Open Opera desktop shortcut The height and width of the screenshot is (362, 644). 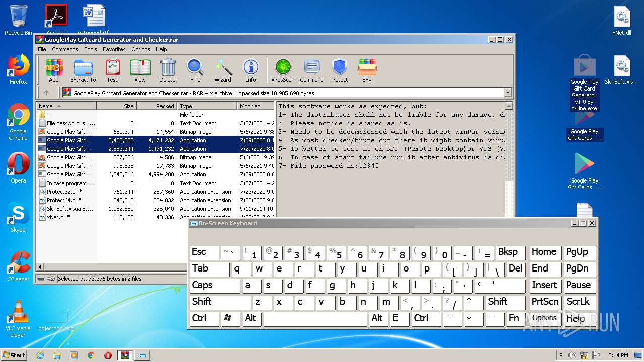coord(18,168)
